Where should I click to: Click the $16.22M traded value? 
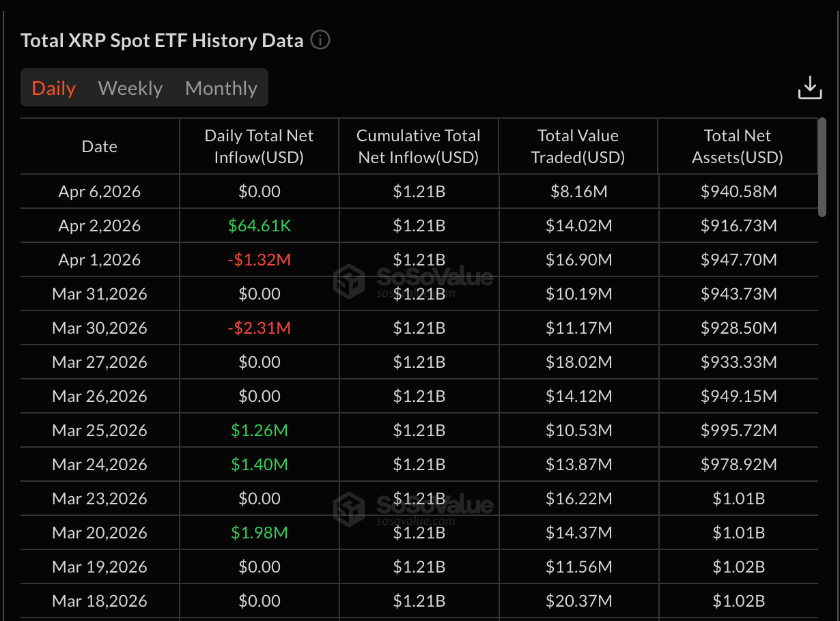point(578,499)
